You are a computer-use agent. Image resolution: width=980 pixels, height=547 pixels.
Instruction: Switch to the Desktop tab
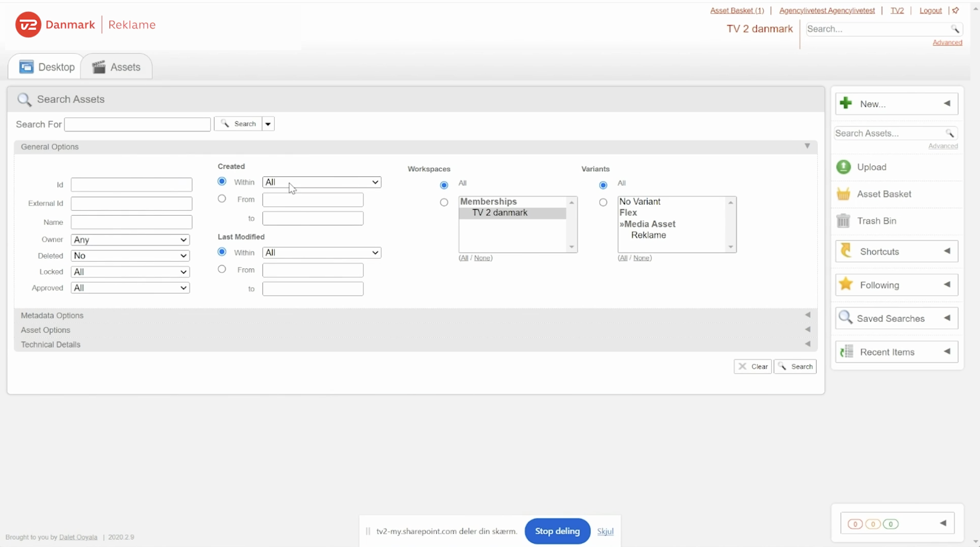pyautogui.click(x=47, y=67)
